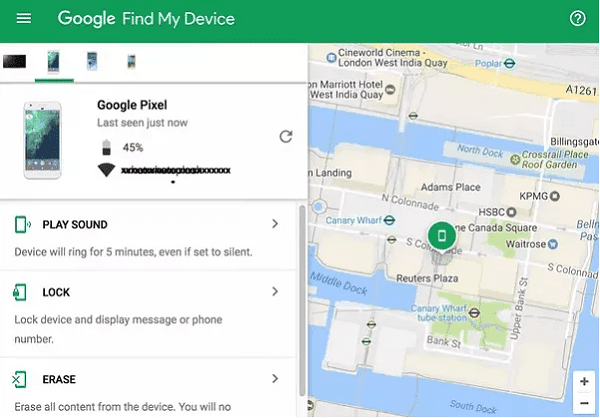Choose ERASE action
The width and height of the screenshot is (600, 418).
click(59, 379)
